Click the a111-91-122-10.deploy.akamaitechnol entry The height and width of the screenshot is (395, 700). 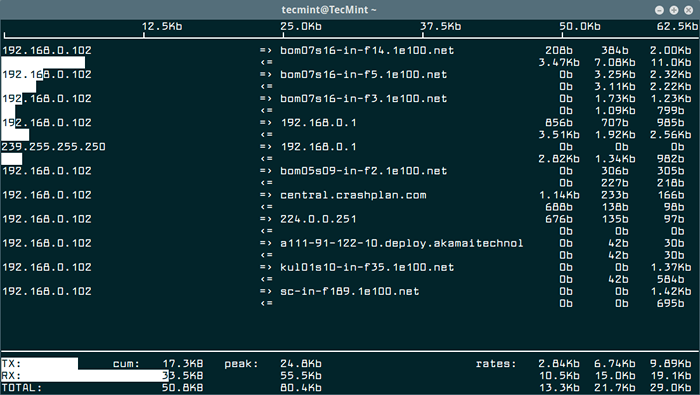click(x=401, y=243)
